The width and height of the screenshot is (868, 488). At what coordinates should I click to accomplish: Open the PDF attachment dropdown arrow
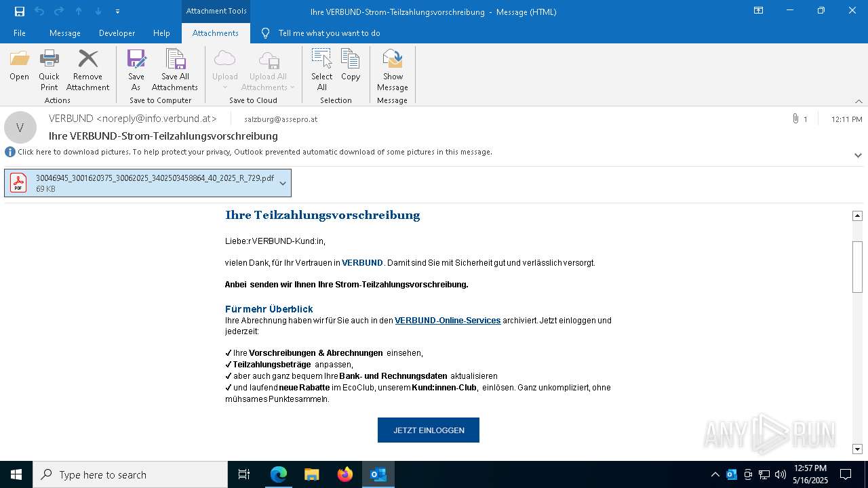283,183
